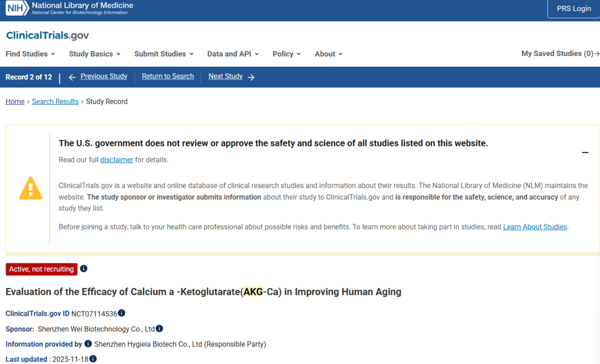This screenshot has width=600, height=364.
Task: Click the Active, not recruiting status badge
Action: (x=41, y=269)
